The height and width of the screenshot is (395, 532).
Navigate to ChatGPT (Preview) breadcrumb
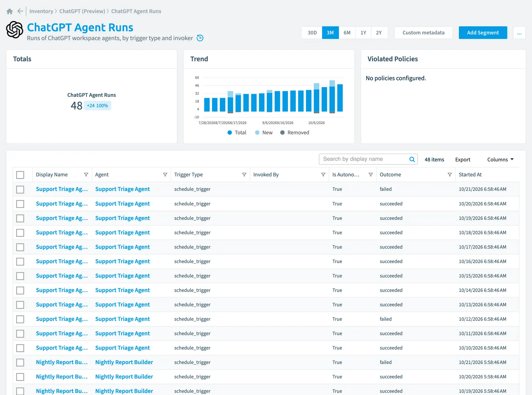tap(82, 11)
